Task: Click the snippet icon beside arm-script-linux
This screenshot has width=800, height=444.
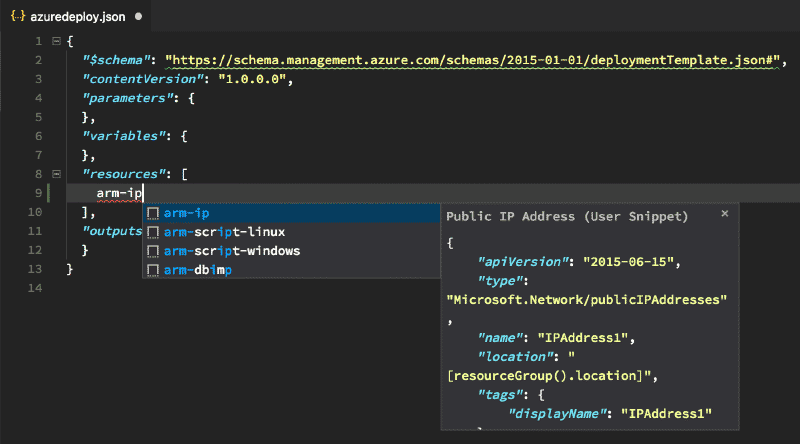Action: (x=153, y=232)
